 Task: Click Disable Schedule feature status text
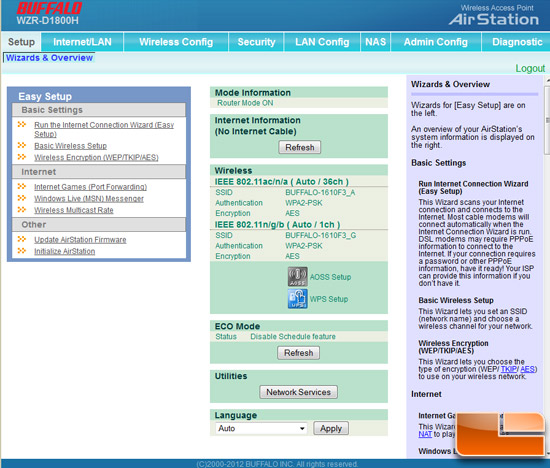(x=293, y=336)
